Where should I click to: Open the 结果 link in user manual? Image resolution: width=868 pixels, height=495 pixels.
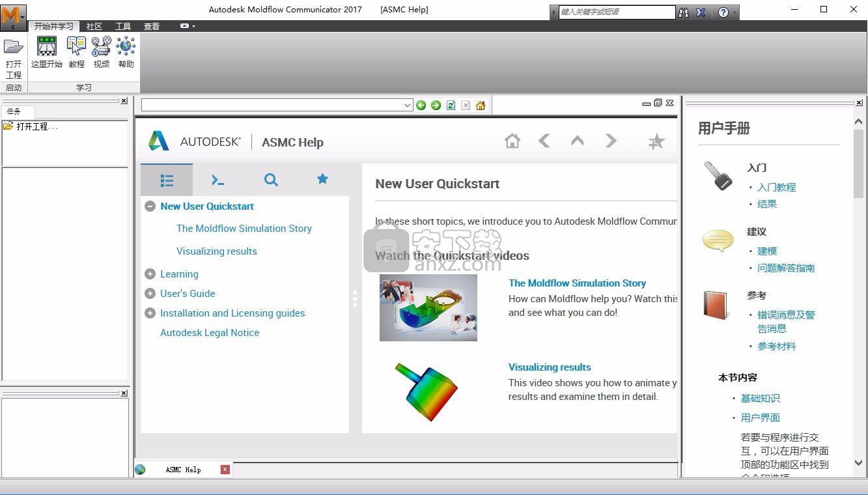[767, 204]
